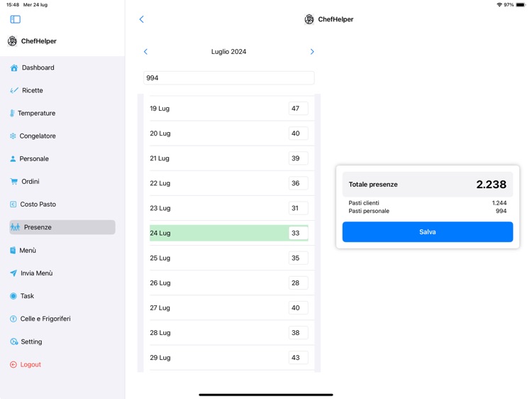Click the blue Salva button

(x=428, y=232)
